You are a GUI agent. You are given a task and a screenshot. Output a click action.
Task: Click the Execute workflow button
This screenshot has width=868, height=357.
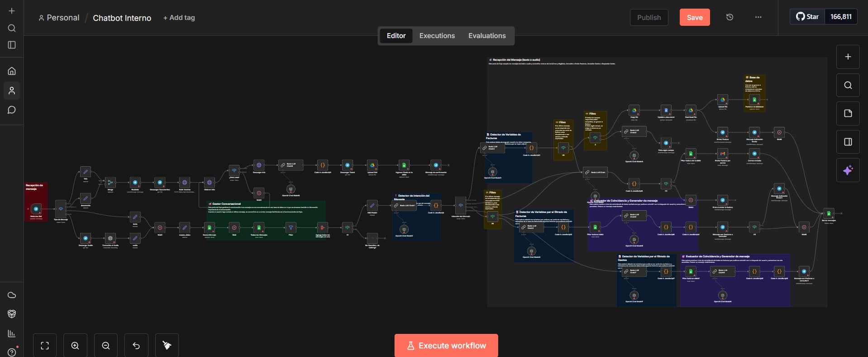[446, 346]
